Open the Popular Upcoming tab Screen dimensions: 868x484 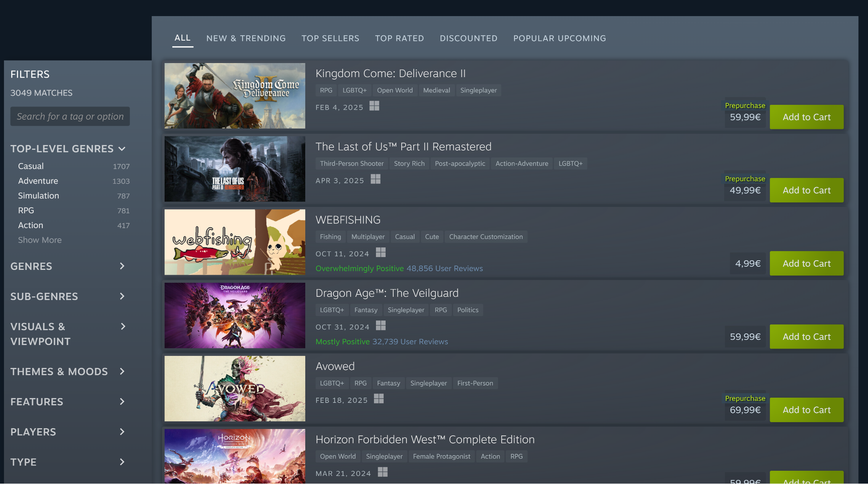point(560,39)
